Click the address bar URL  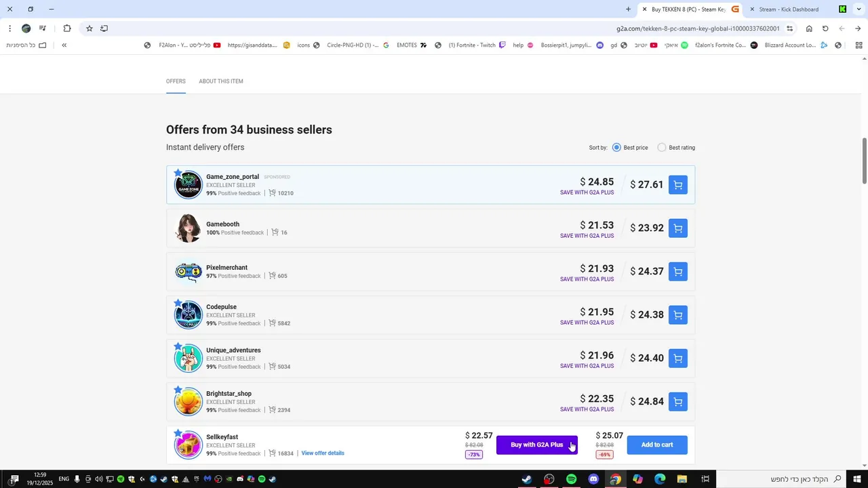coord(698,28)
